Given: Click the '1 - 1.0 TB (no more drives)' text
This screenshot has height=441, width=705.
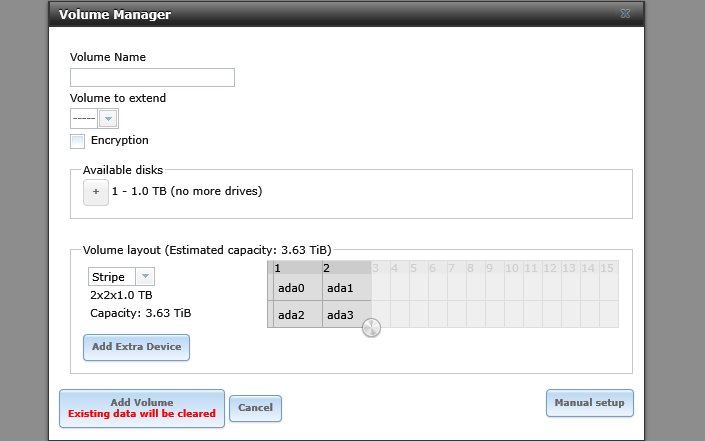Looking at the screenshot, I should click(187, 191).
